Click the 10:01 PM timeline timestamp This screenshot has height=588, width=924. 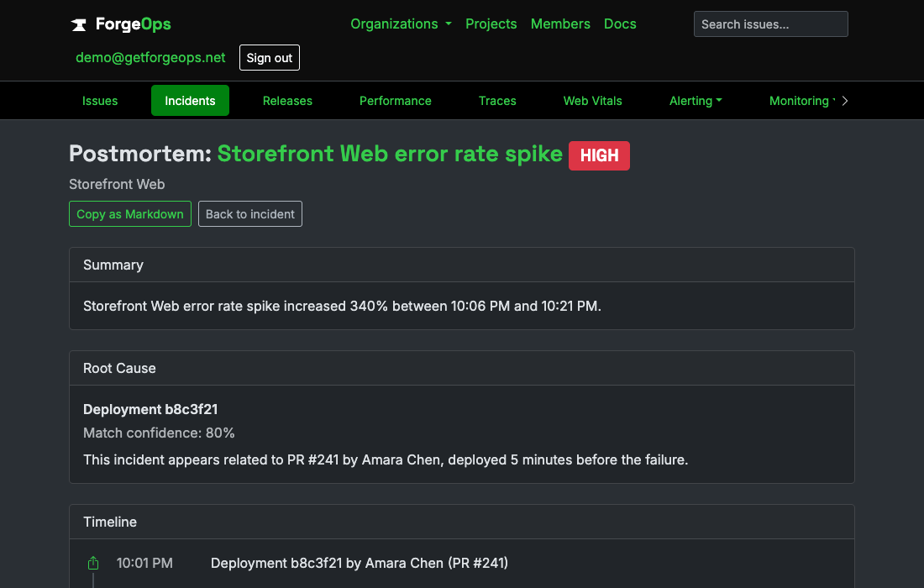coord(144,564)
